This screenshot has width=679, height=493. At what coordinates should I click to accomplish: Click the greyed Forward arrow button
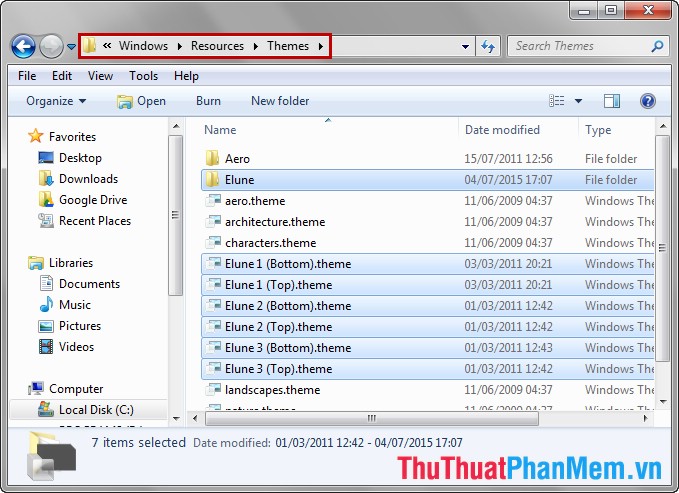(x=52, y=46)
